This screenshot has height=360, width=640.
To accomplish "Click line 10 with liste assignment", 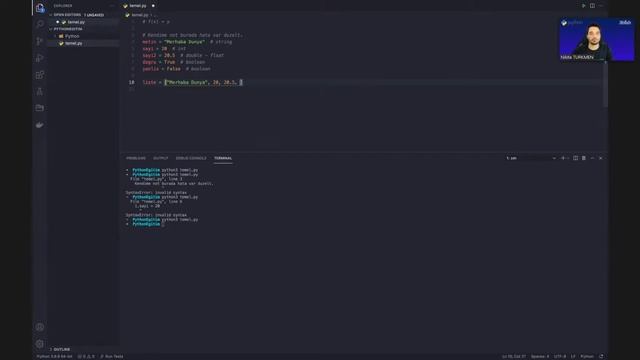I will 192,82.
